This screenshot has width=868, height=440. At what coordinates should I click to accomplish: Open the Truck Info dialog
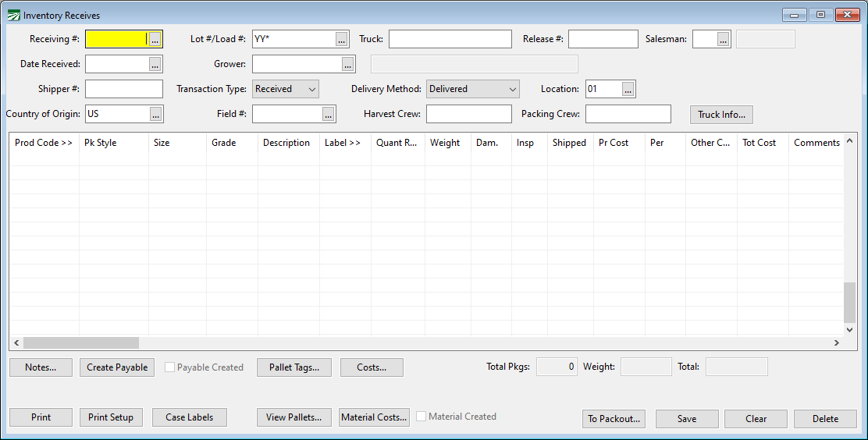point(721,115)
